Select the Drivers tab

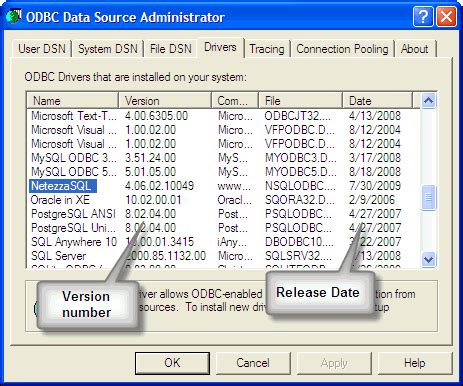pos(220,47)
